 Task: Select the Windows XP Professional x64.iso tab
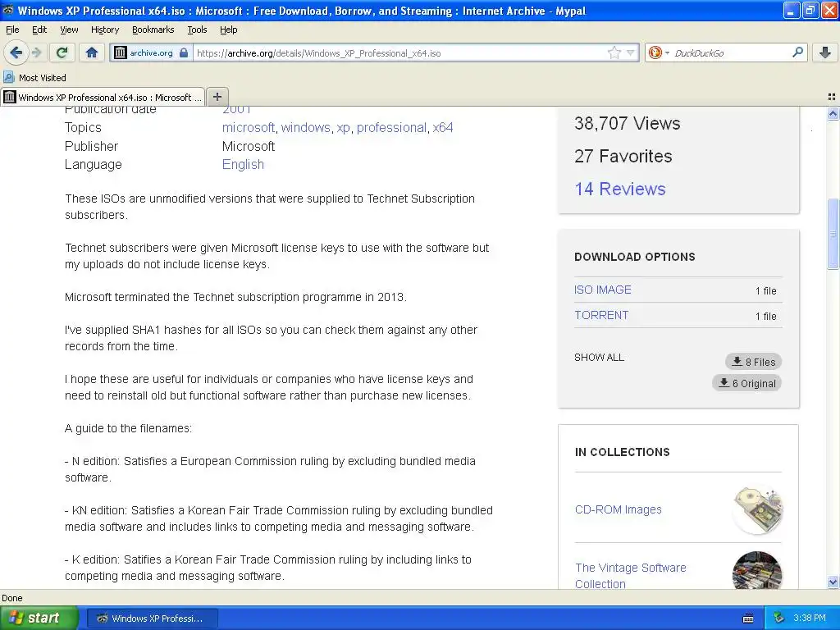103,97
